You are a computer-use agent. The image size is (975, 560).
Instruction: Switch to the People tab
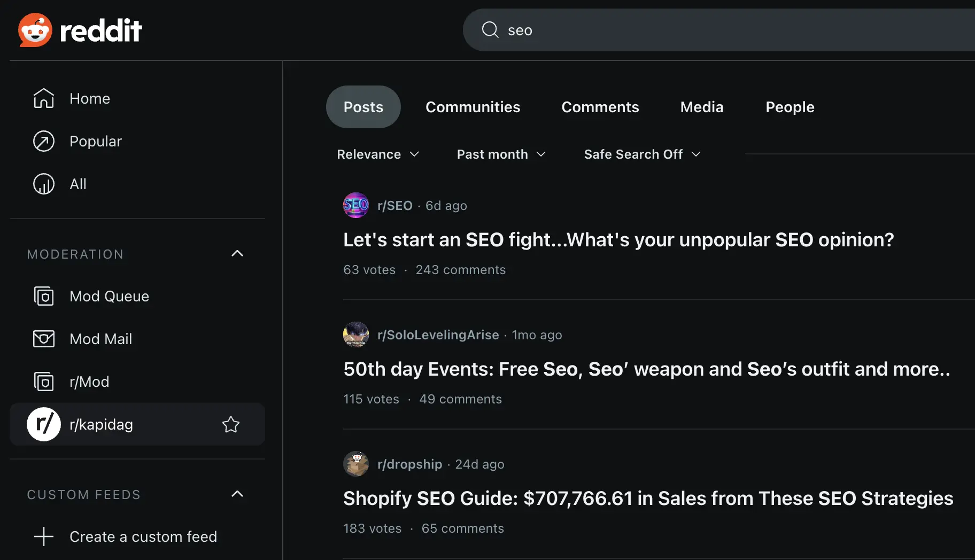tap(790, 107)
